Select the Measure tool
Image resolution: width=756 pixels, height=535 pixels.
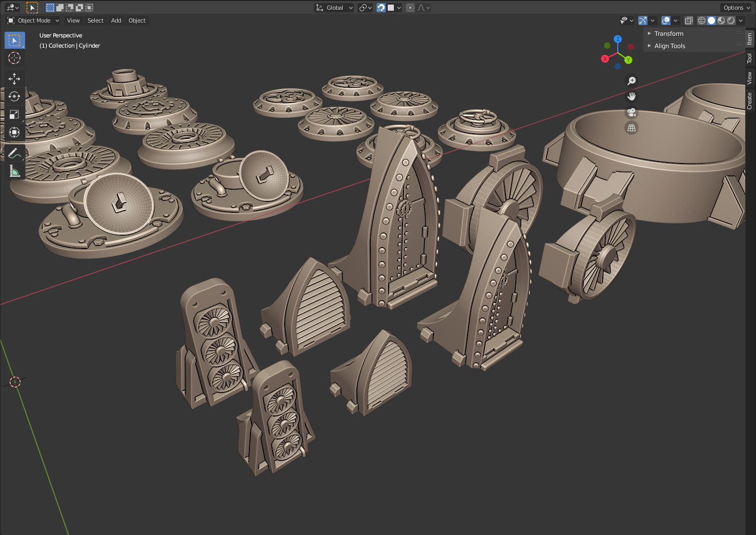tap(14, 171)
